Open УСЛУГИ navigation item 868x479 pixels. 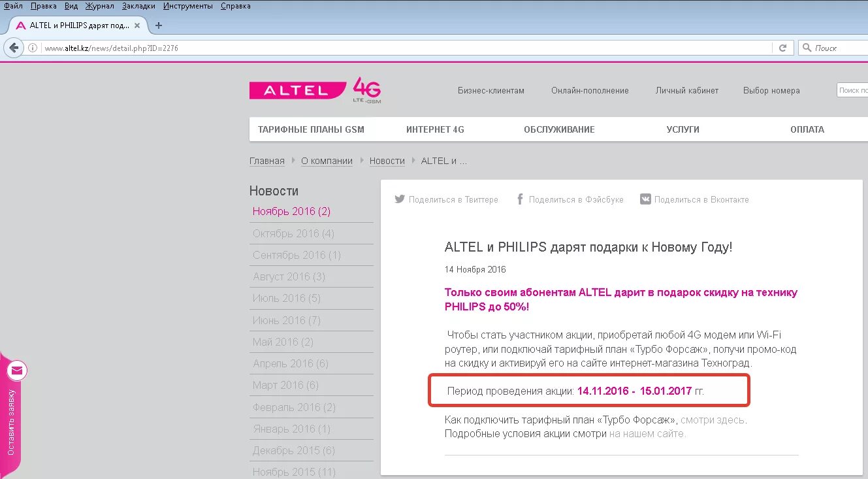(683, 129)
